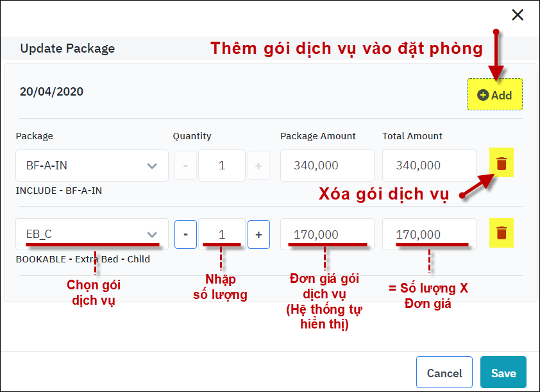
Task: Delete the EB_C package row
Action: click(x=502, y=234)
